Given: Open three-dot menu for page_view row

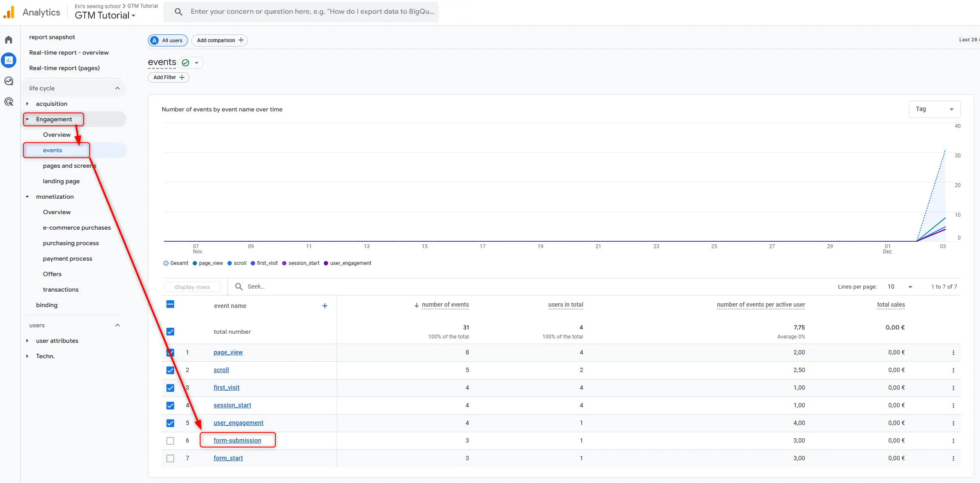Looking at the screenshot, I should coord(953,353).
